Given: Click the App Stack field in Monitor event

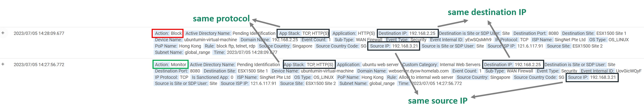Looking at the screenshot, I should pyautogui.click(x=308, y=65).
